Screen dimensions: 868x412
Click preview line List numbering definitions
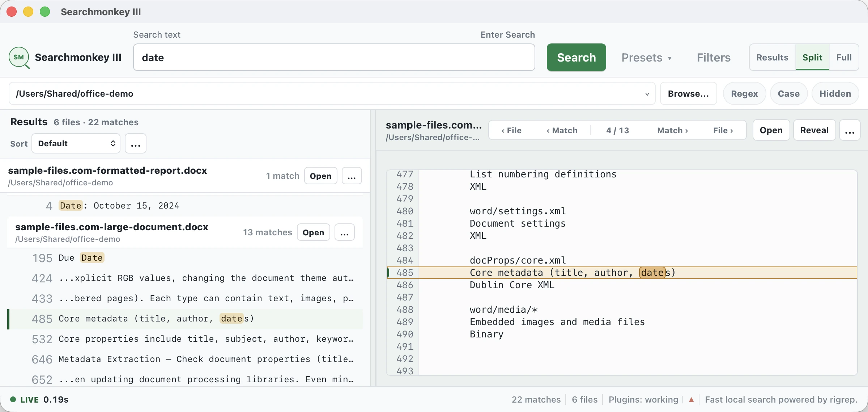pos(543,174)
